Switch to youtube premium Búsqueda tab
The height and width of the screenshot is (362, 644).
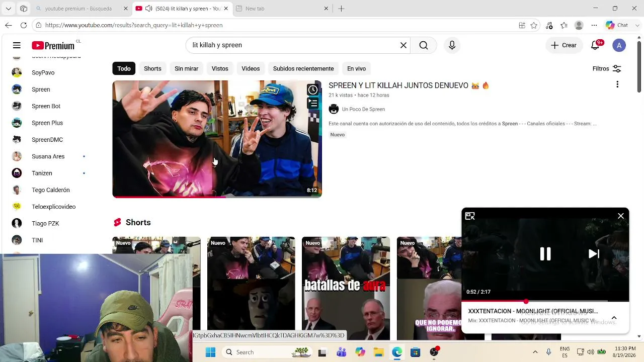tap(78, 9)
